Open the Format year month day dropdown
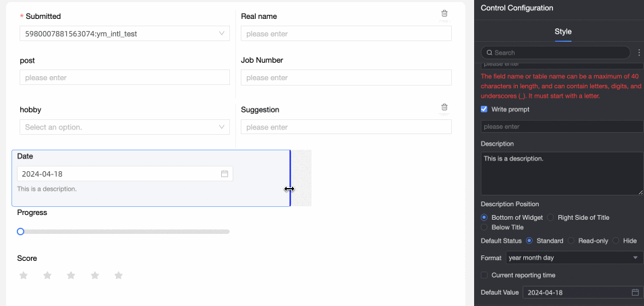The width and height of the screenshot is (644, 306). point(575,258)
